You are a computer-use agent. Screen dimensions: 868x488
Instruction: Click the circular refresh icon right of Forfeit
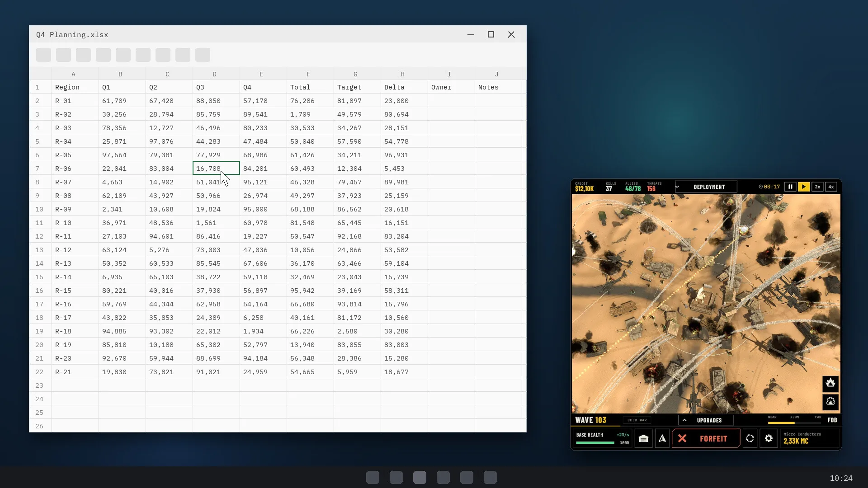(x=750, y=438)
